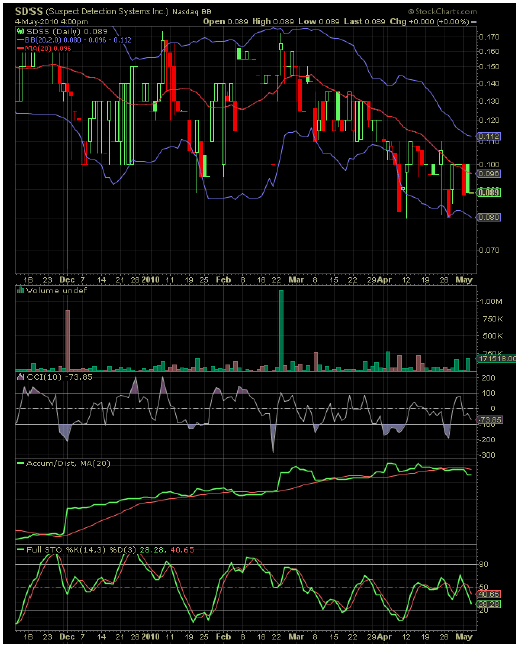Click the 200 label on CCI axis
The width and height of the screenshot is (520, 648).
[x=488, y=378]
